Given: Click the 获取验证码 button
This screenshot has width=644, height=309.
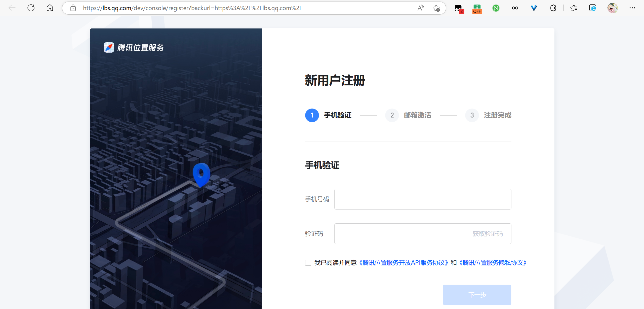Looking at the screenshot, I should [487, 233].
